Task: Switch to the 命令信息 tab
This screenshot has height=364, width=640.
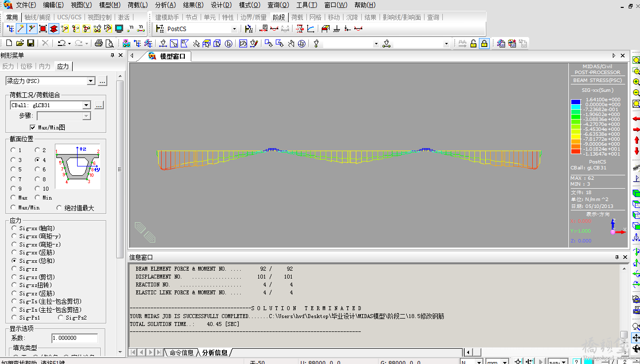Action: pos(181,353)
